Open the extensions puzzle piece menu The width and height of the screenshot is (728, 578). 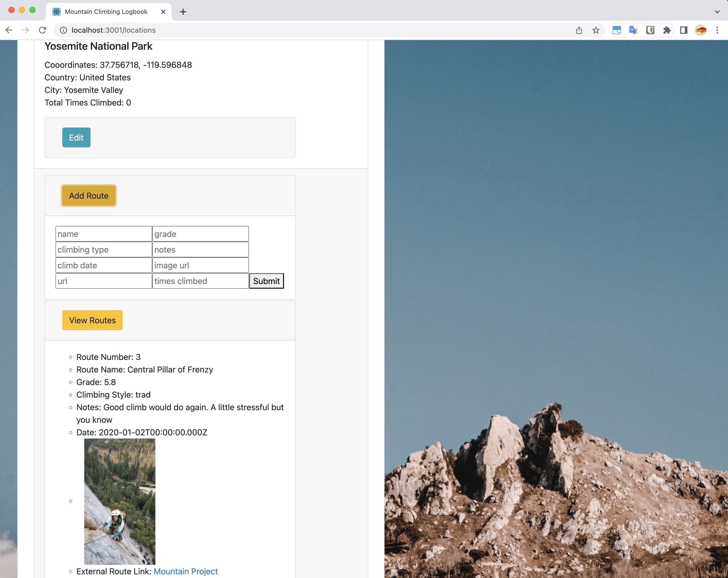[667, 30]
